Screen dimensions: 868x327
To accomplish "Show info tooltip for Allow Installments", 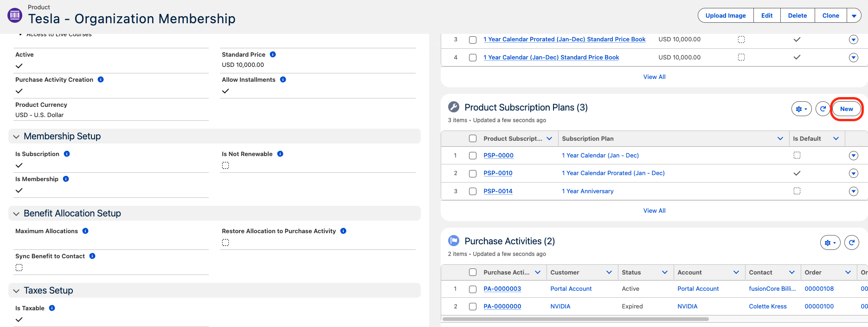I will 283,79.
